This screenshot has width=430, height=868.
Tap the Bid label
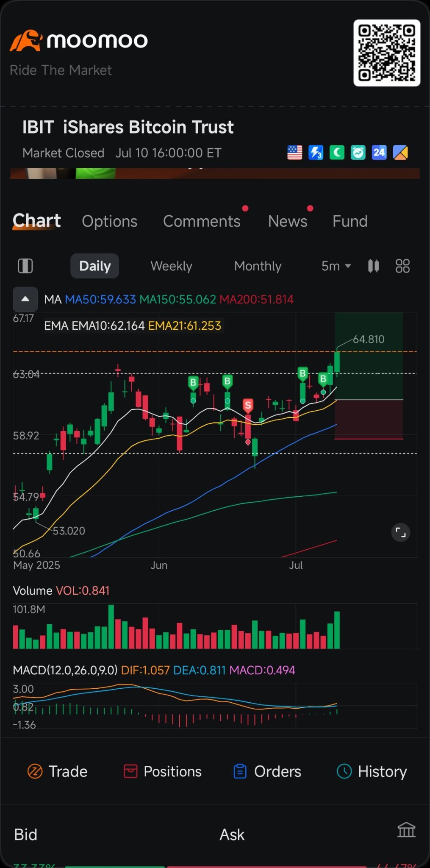pos(26,835)
